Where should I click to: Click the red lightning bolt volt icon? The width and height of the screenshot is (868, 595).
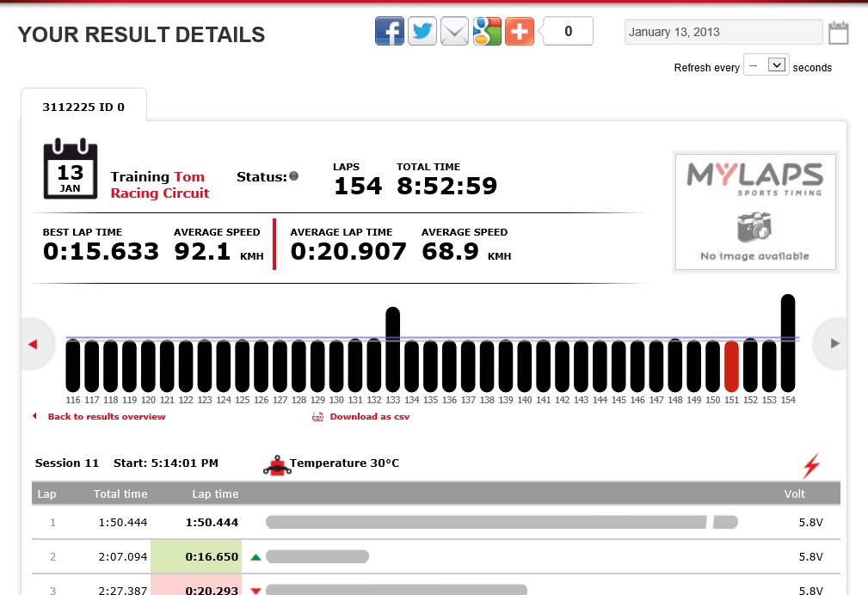point(811,466)
